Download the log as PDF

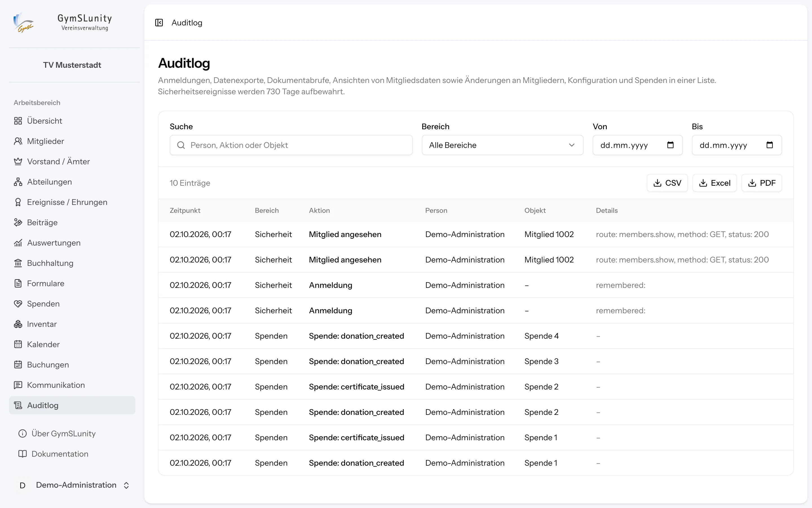click(762, 183)
